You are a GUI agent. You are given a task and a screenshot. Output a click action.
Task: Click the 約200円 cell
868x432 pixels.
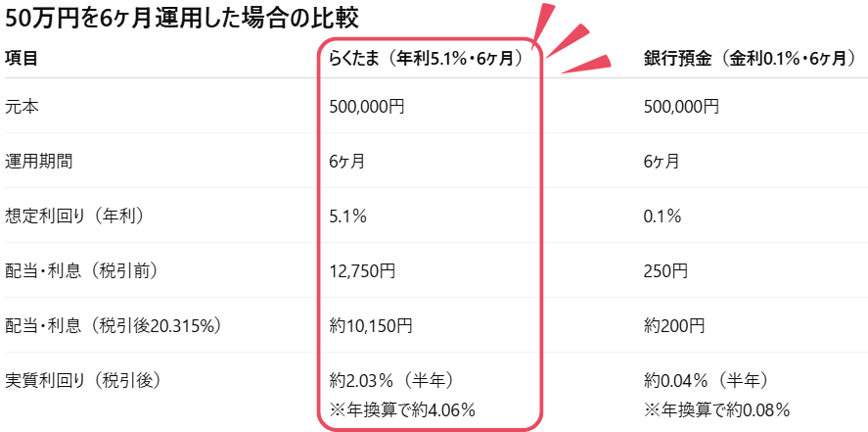[x=674, y=325]
